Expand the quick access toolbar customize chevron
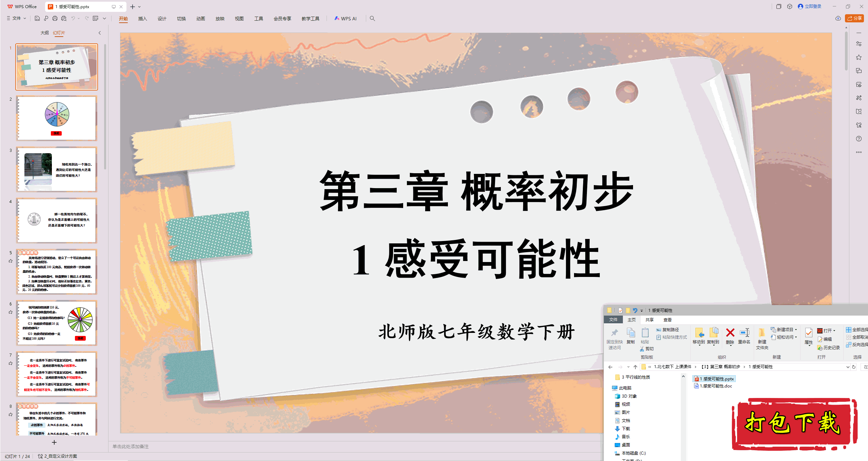868x461 pixels. pyautogui.click(x=104, y=18)
